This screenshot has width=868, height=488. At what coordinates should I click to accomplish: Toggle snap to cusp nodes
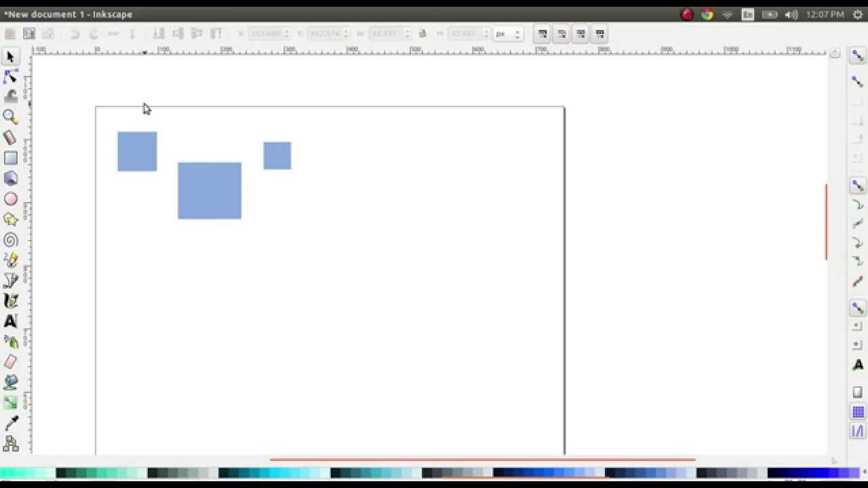coord(858,243)
